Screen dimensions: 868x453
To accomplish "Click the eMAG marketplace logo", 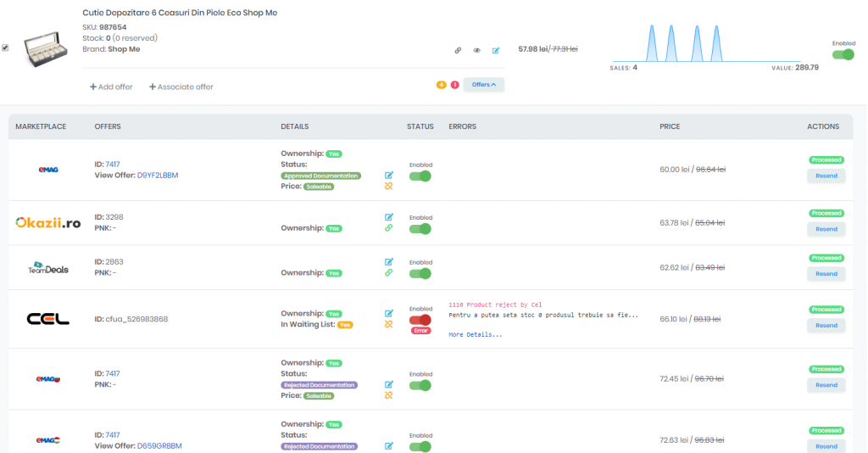I will point(48,170).
